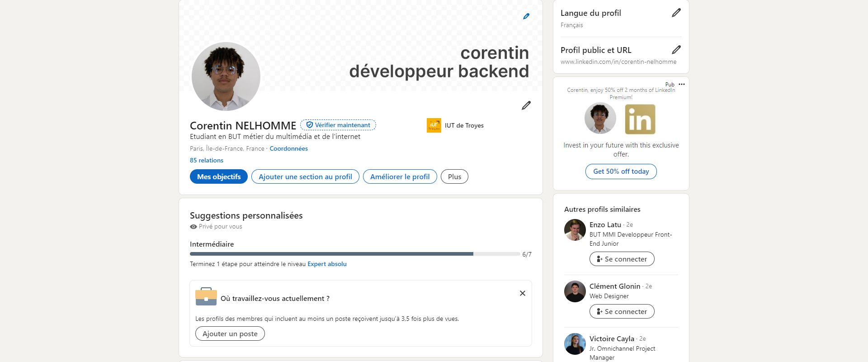The width and height of the screenshot is (868, 362).
Task: Open Enzo Latu's name link
Action: point(605,224)
